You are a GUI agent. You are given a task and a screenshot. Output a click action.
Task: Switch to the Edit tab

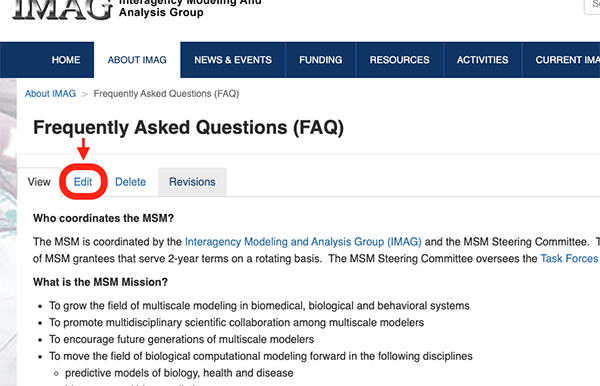pos(83,182)
